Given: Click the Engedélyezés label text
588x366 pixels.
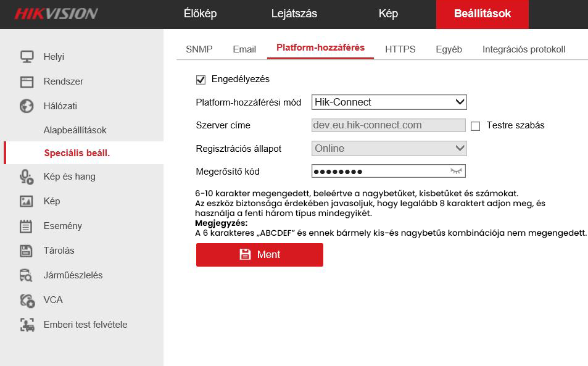Looking at the screenshot, I should (241, 79).
